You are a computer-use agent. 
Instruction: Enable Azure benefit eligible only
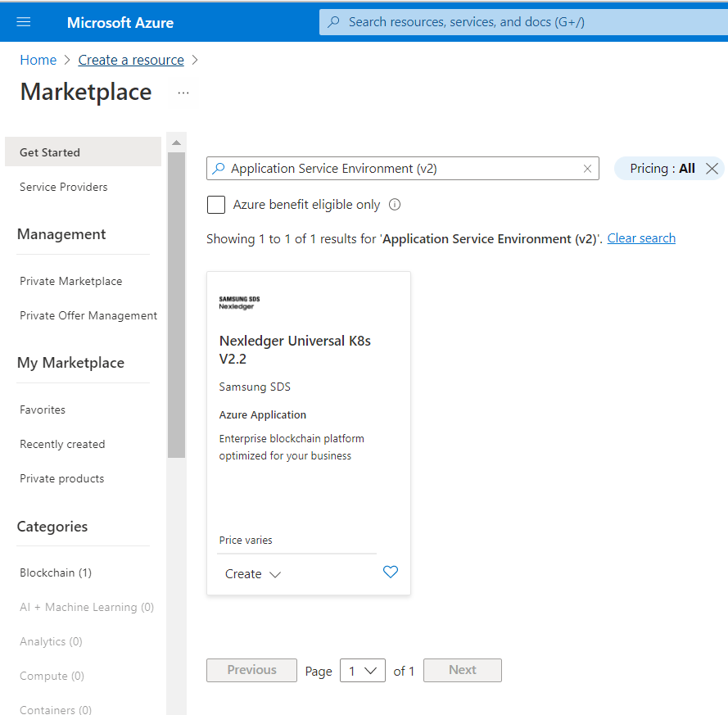(x=215, y=205)
